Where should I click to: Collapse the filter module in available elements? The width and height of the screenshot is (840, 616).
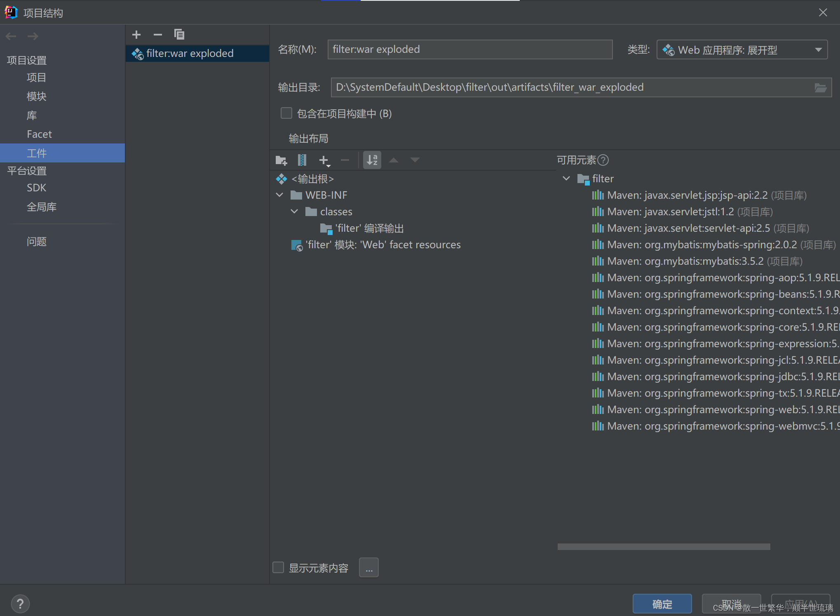[x=566, y=179]
